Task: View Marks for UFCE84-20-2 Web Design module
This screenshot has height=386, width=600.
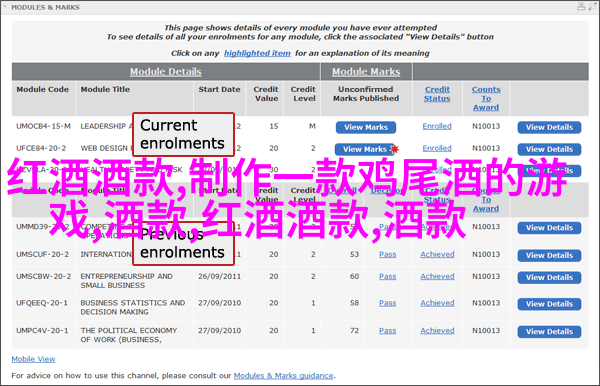Action: click(x=365, y=149)
